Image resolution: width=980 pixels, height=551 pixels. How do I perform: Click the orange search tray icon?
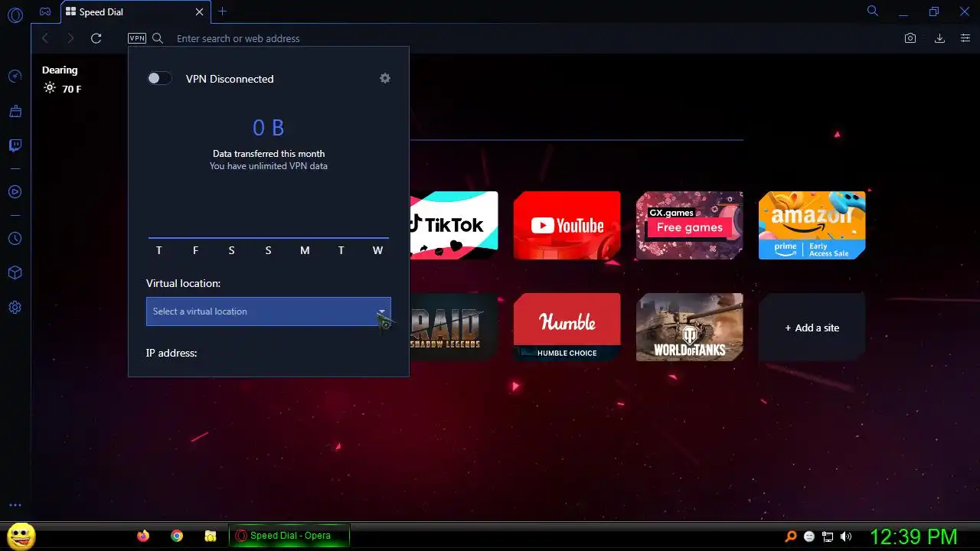point(791,536)
